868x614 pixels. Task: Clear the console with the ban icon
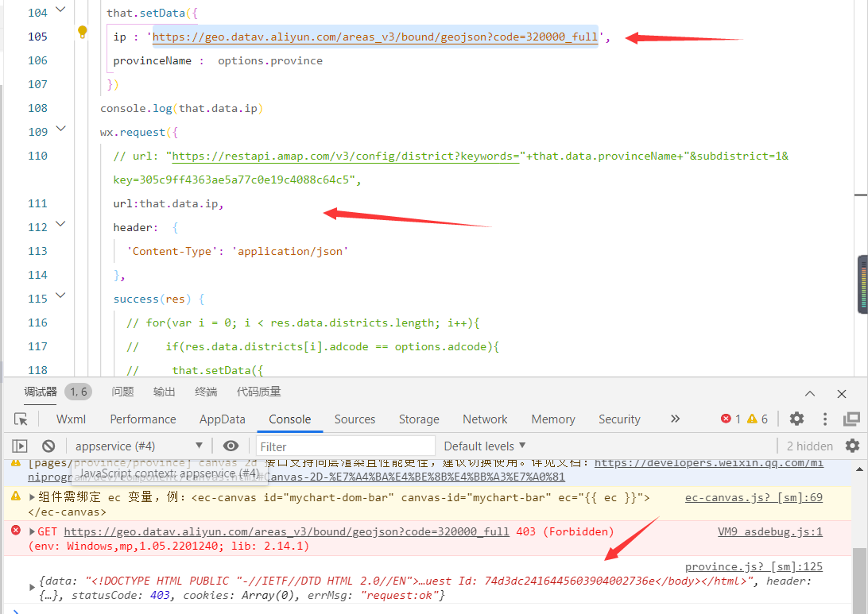tap(48, 446)
